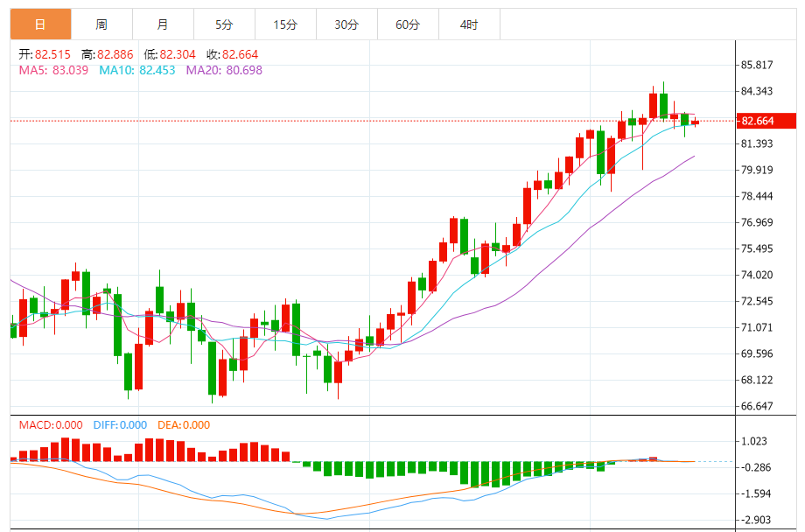Click the 78.444 price axis label
The height and width of the screenshot is (532, 805).
click(757, 196)
